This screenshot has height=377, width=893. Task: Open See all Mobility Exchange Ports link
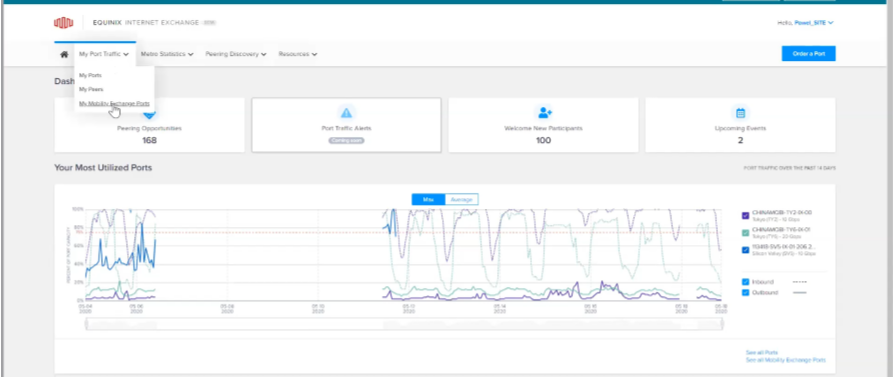tap(785, 360)
